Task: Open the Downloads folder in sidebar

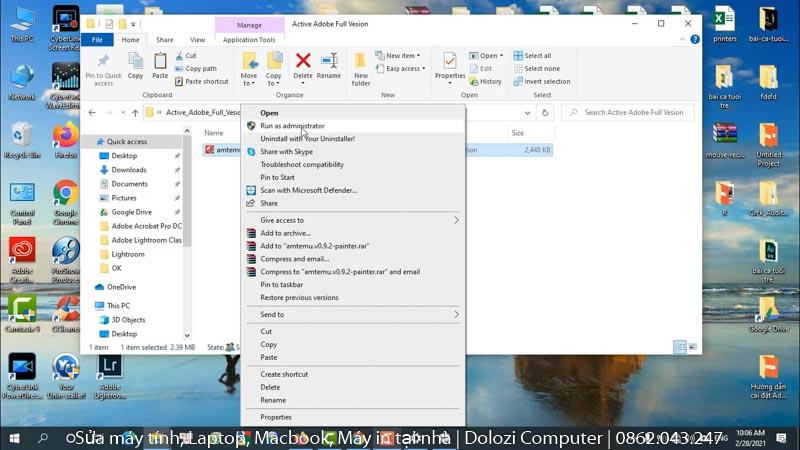Action: [x=129, y=170]
